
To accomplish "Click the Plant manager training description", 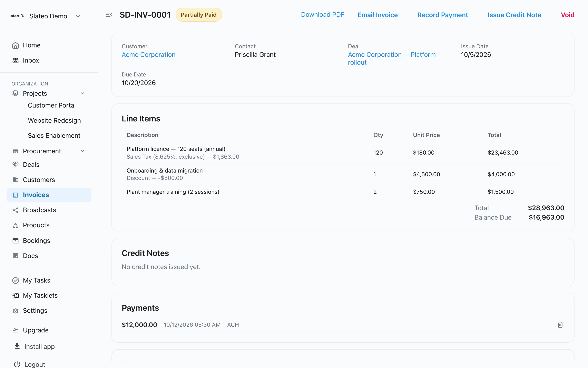I will click(x=173, y=192).
